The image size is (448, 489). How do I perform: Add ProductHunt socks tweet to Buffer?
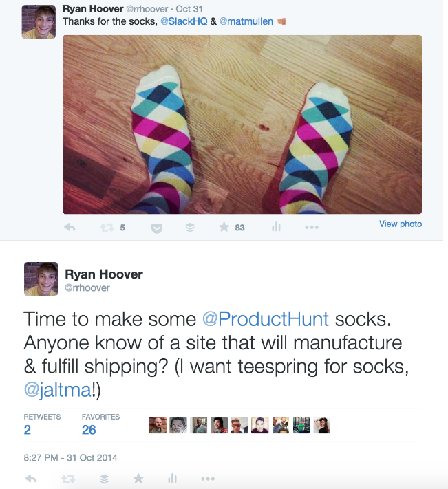[x=104, y=478]
